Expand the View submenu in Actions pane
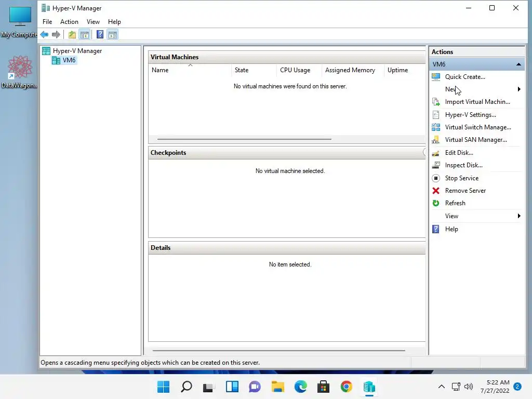 pyautogui.click(x=519, y=216)
